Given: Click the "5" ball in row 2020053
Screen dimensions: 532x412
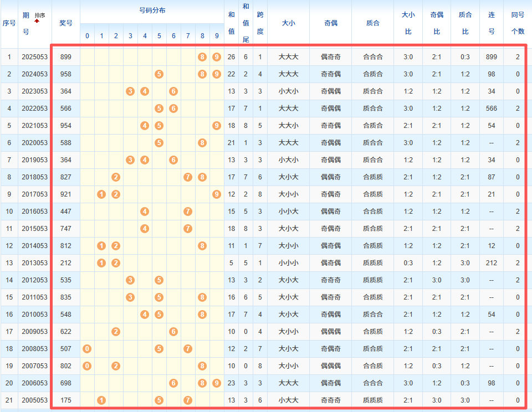Looking at the screenshot, I should coord(159,142).
